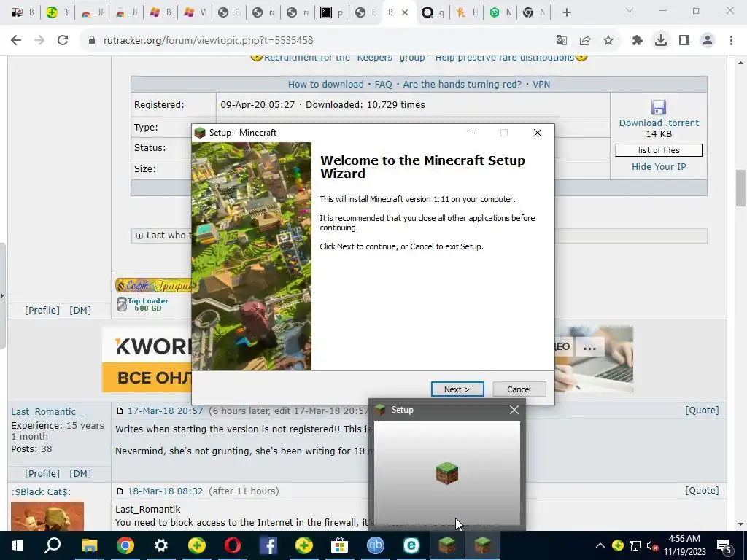
Task: Download the .torrent file link
Action: click(x=659, y=122)
